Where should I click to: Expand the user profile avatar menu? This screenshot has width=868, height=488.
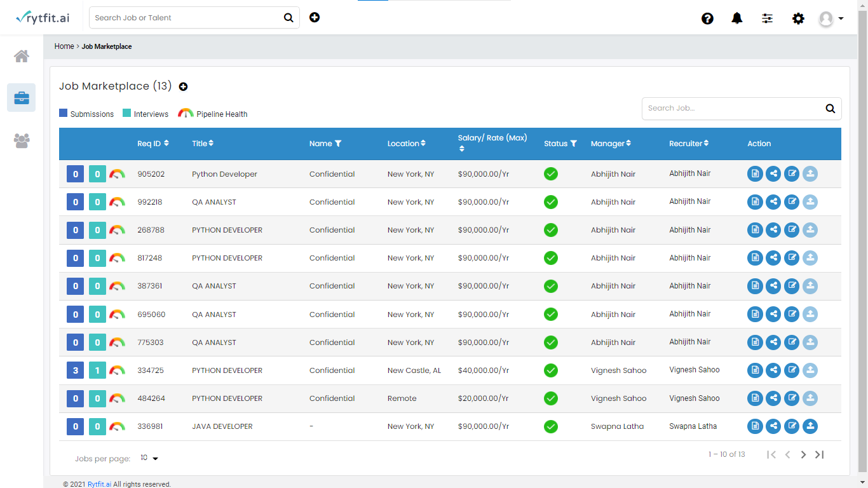pos(831,18)
